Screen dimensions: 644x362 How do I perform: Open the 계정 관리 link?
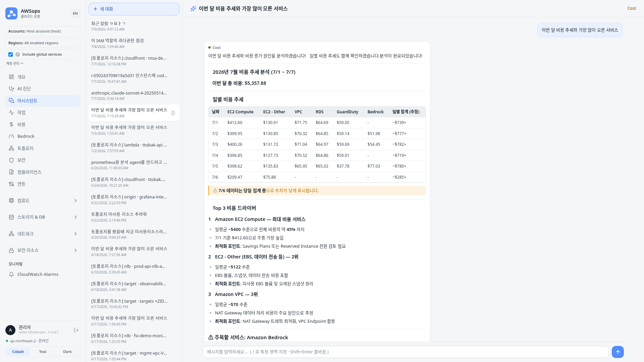[x=14, y=63]
